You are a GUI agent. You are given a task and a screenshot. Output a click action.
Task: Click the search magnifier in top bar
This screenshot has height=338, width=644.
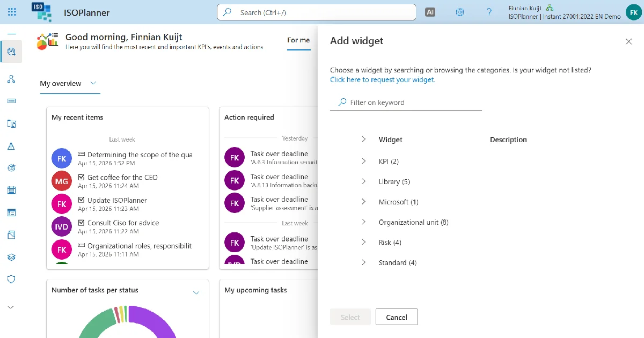(228, 12)
